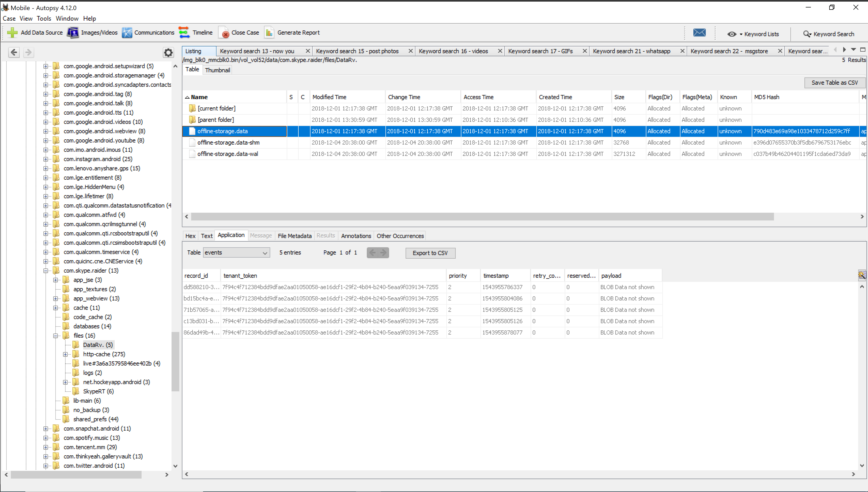Collapse the files (16) folder node
The width and height of the screenshot is (868, 492).
click(56, 336)
